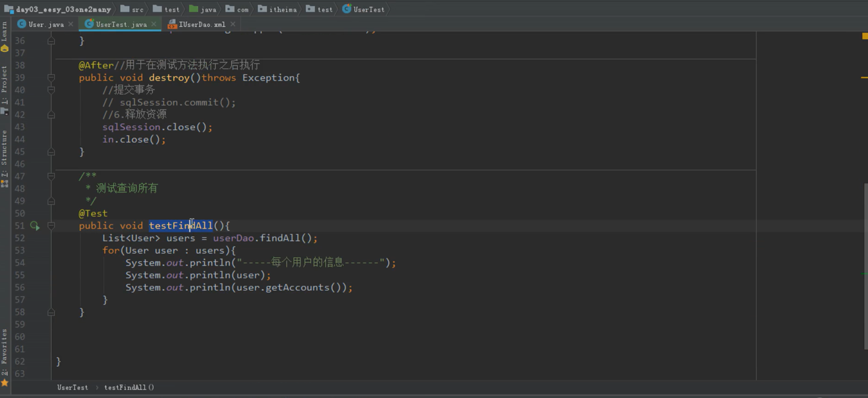Viewport: 868px width, 398px height.
Task: Click the run test gutter icon on line 51
Action: point(34,226)
